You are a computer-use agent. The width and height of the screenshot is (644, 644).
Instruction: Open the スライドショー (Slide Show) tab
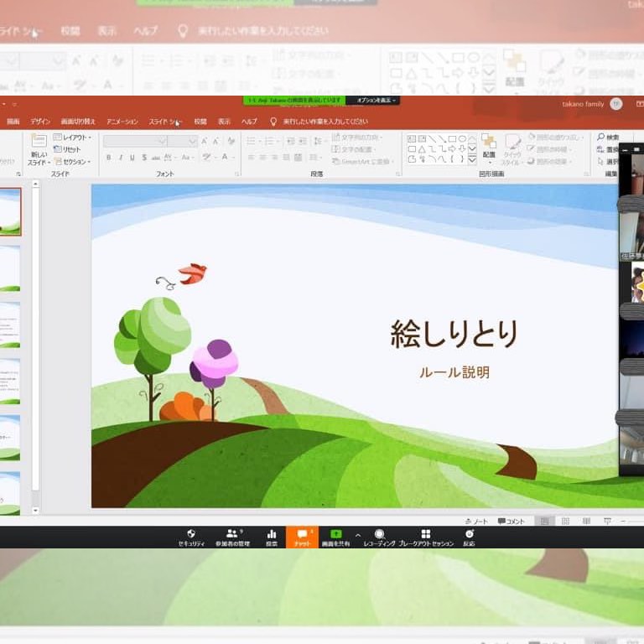(x=164, y=122)
